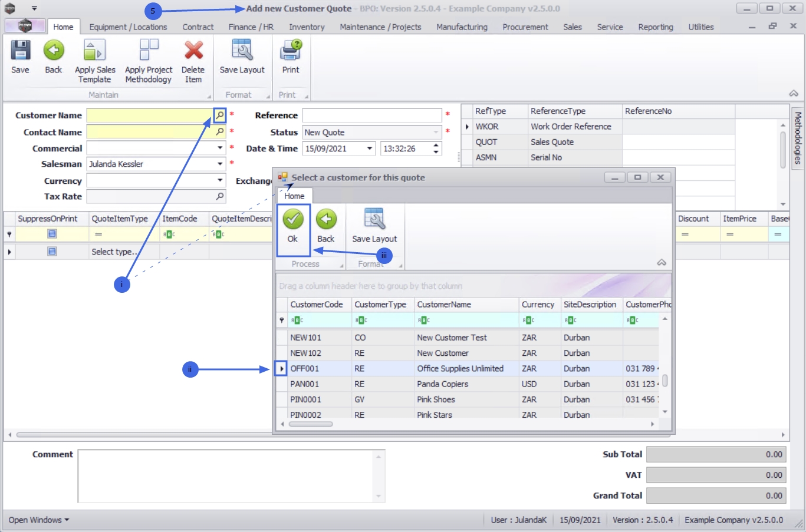Viewport: 806px width, 532px height.
Task: Open the Customer Name search magnifier
Action: 220,115
